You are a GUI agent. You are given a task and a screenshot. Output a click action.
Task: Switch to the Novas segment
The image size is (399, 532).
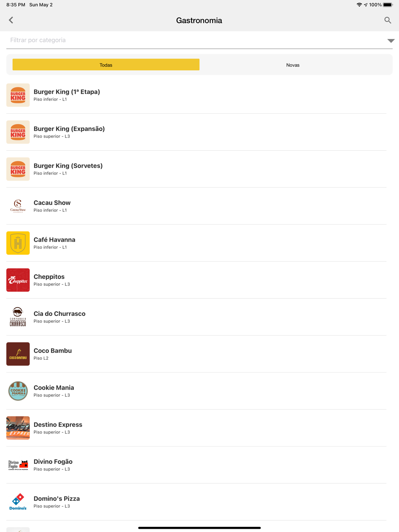pos(293,65)
